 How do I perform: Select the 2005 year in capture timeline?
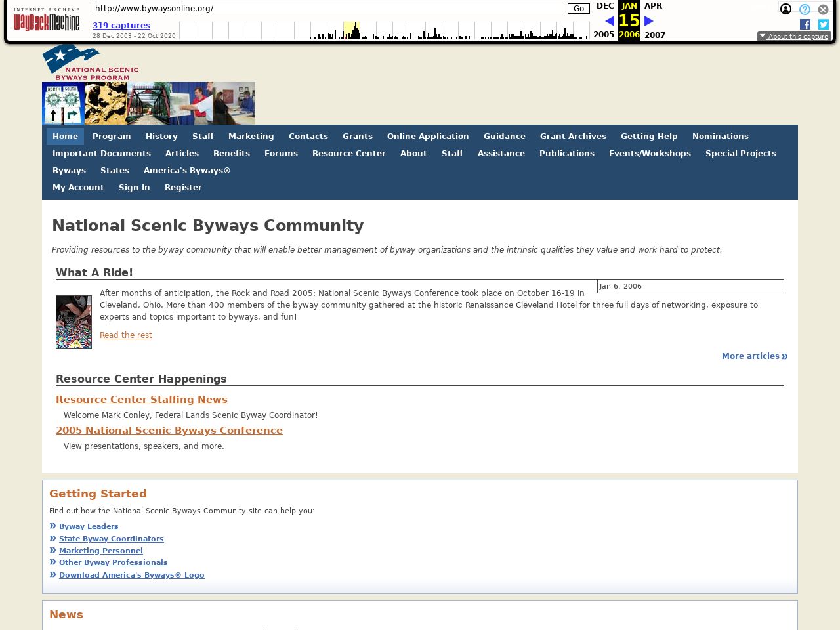[x=603, y=35]
